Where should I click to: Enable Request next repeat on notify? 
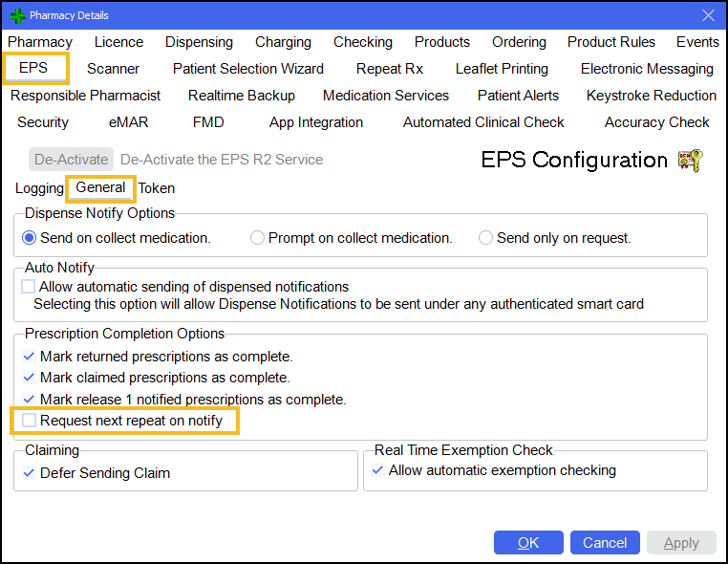(x=29, y=421)
